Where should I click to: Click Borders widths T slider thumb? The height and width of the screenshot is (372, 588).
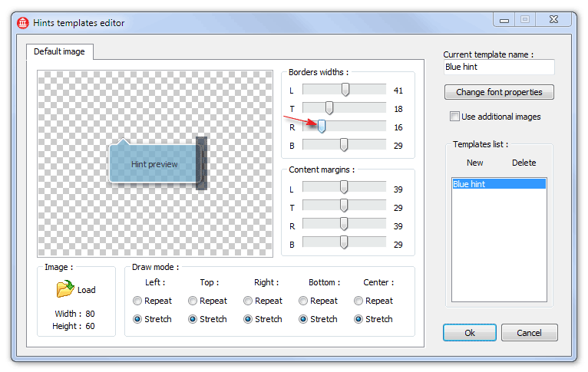pos(329,108)
